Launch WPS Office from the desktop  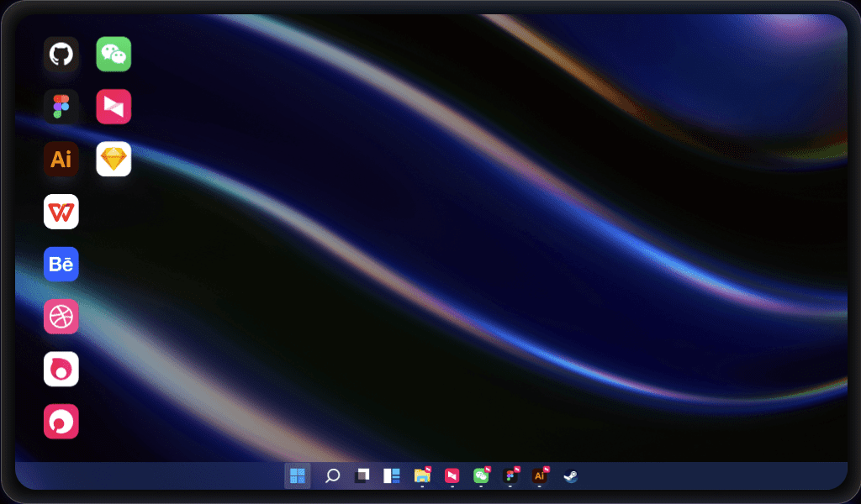pos(61,212)
